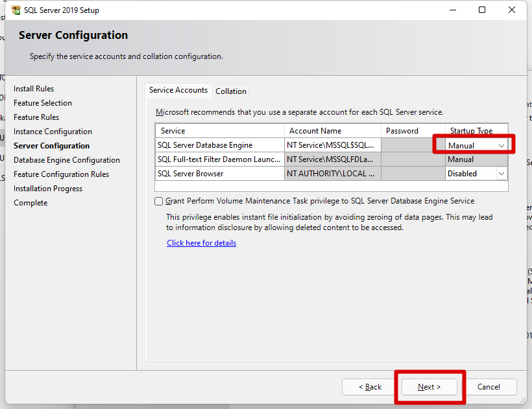Click Feature Configuration Rules in the steps list
Image resolution: width=532 pixels, height=409 pixels.
click(61, 174)
